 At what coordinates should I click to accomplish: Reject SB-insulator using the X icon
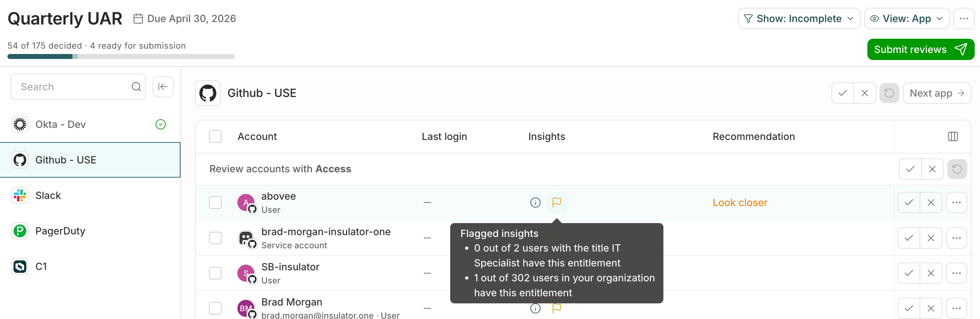pyautogui.click(x=931, y=273)
